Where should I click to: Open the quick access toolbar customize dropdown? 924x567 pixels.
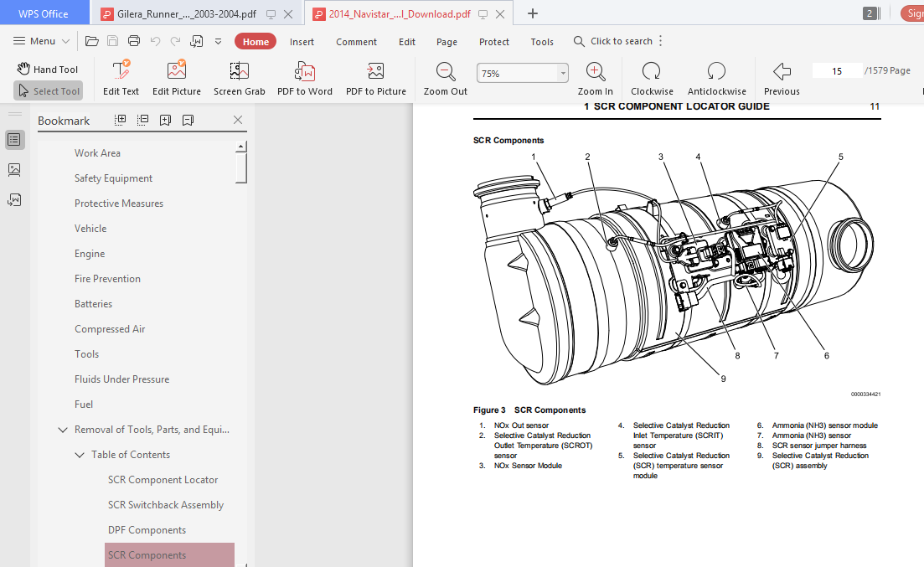[218, 41]
